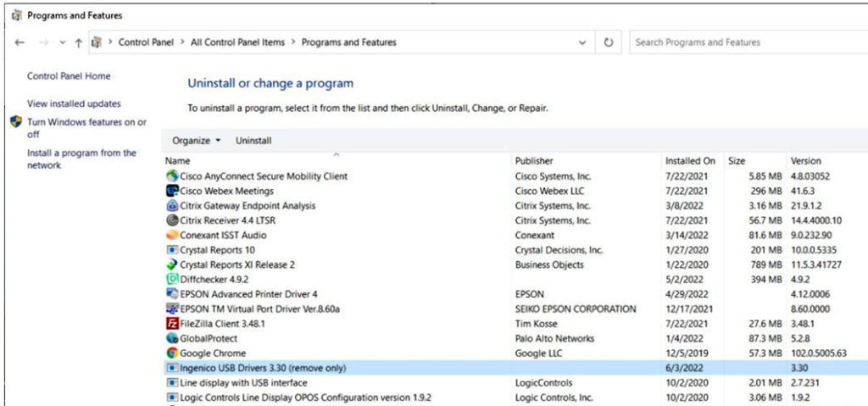The width and height of the screenshot is (868, 406).
Task: Click the Logic Controls OPOS Configuration icon
Action: pos(172,398)
